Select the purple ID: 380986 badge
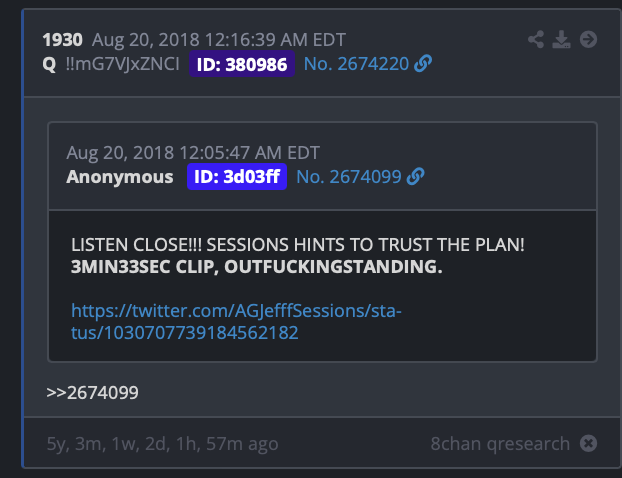 pos(242,64)
